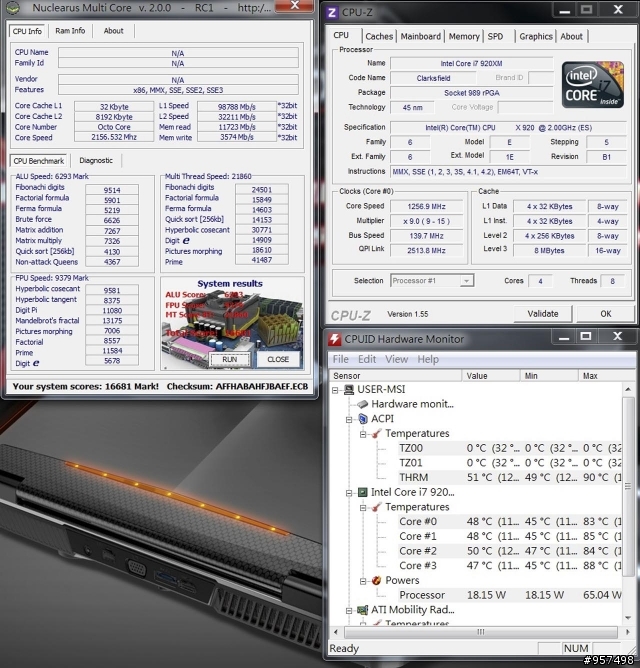640x668 pixels.
Task: Click the Intel Core i7 920 processor icon
Action: tap(363, 492)
